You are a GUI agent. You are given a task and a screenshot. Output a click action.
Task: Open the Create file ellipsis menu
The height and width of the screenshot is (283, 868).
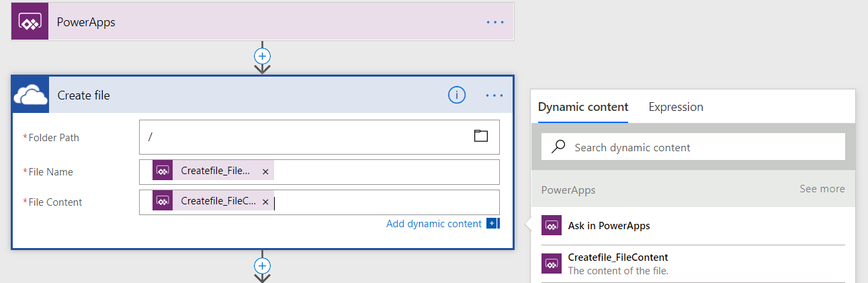tap(494, 95)
